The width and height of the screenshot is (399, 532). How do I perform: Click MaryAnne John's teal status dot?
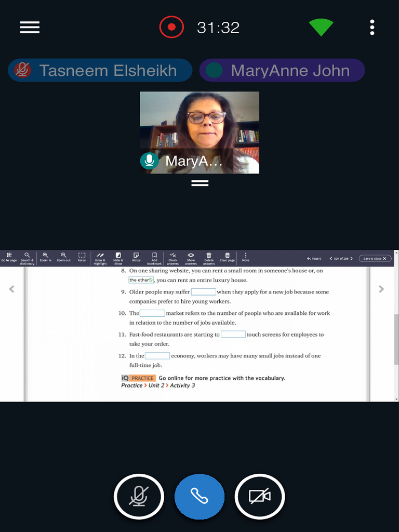(x=214, y=70)
